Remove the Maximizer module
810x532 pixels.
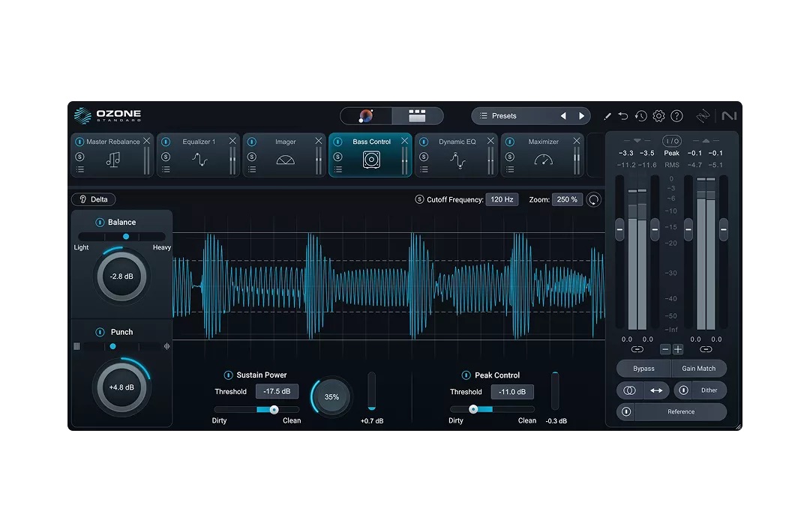coord(577,141)
